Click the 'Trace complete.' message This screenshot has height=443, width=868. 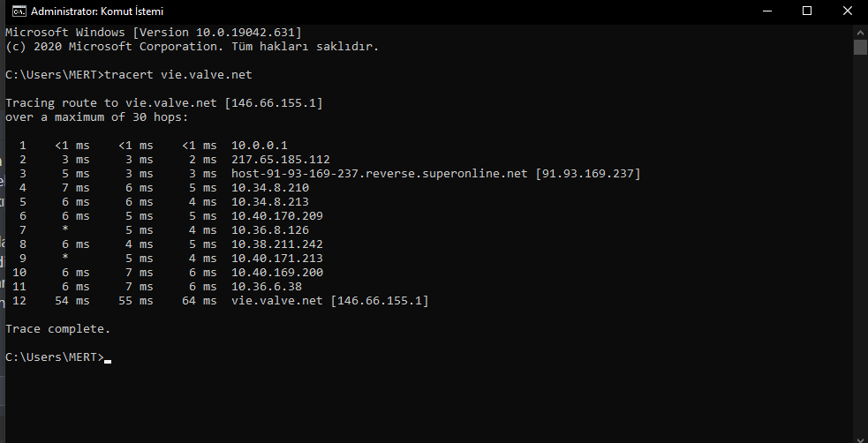click(58, 329)
